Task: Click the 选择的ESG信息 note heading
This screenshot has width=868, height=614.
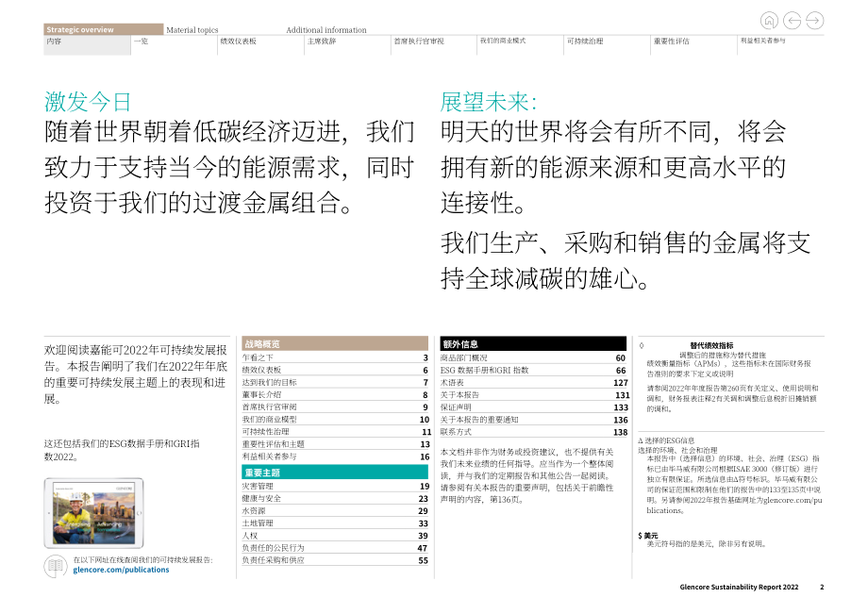Action: click(x=666, y=440)
